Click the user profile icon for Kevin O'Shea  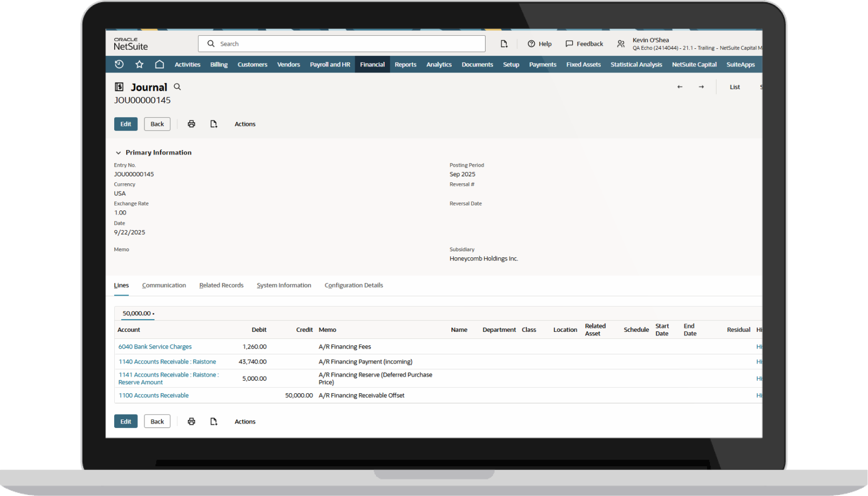click(x=620, y=44)
